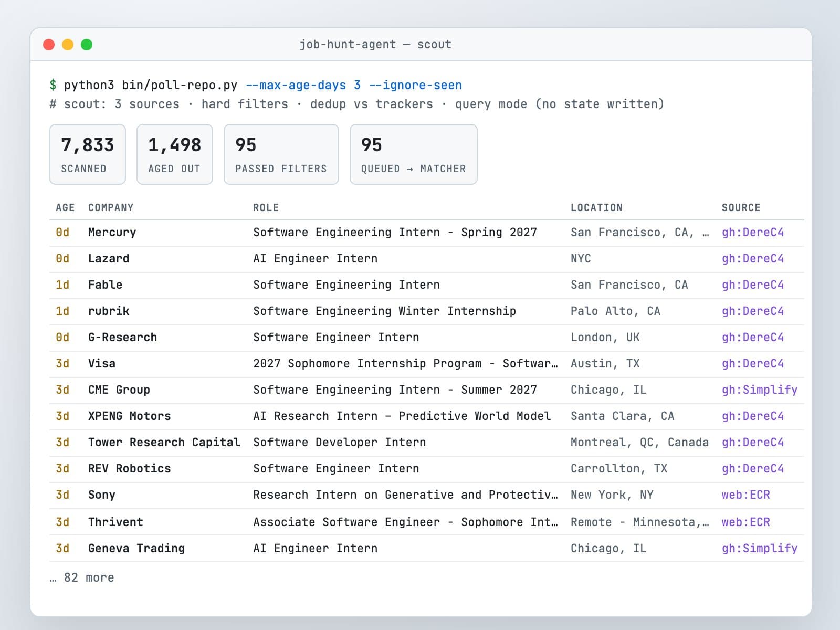Click the 'Carrollton, TX' location
Image resolution: width=840 pixels, height=630 pixels.
coord(619,469)
